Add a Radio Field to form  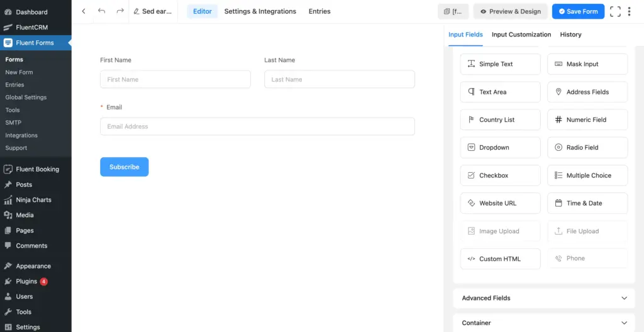click(x=587, y=148)
